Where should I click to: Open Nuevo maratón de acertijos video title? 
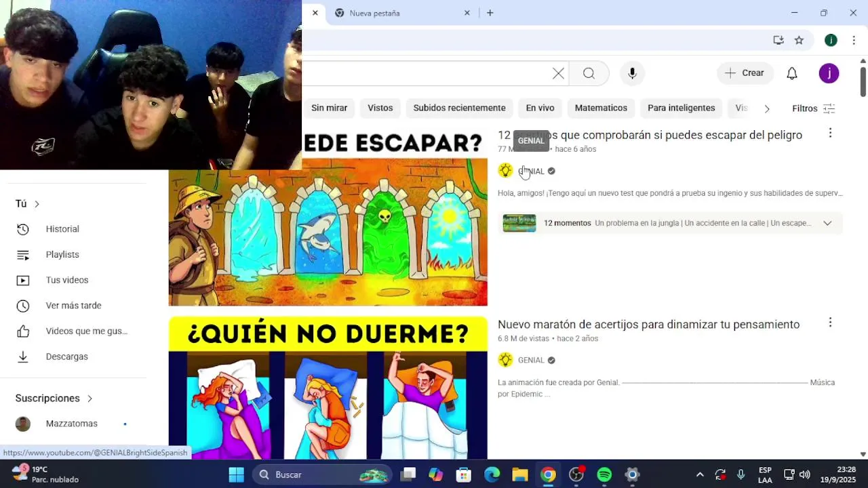pos(648,325)
